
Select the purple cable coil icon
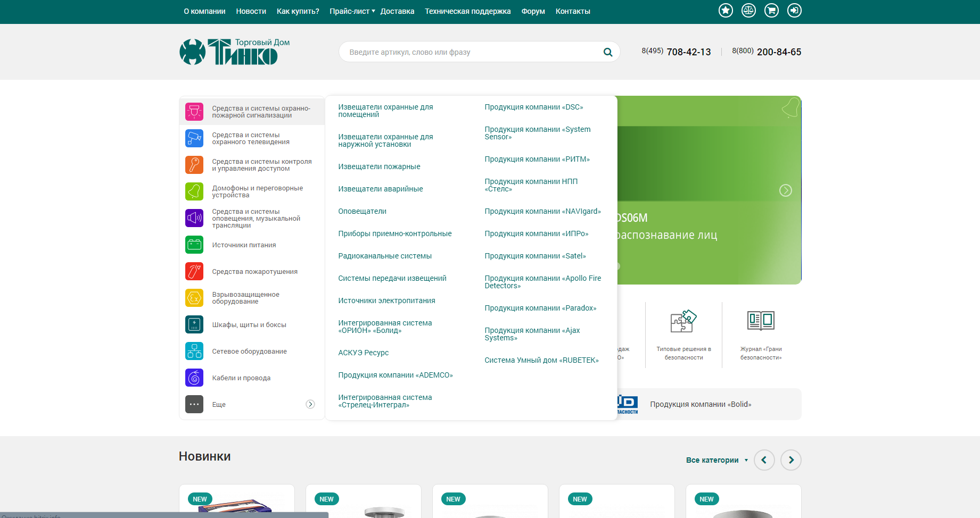pyautogui.click(x=194, y=378)
